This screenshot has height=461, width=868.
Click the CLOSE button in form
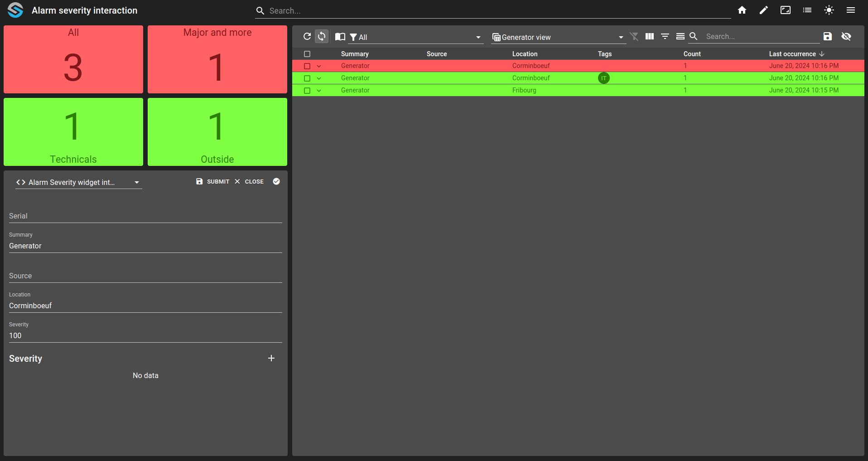click(x=249, y=181)
